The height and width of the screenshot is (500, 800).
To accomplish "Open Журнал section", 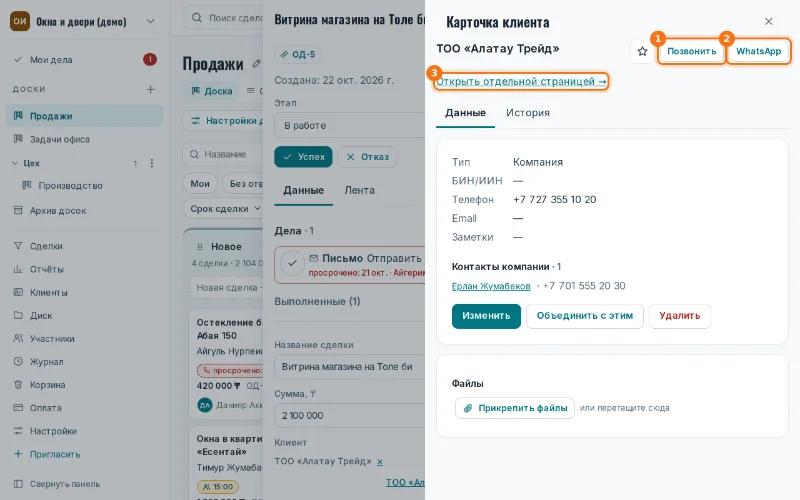I will coord(84,362).
